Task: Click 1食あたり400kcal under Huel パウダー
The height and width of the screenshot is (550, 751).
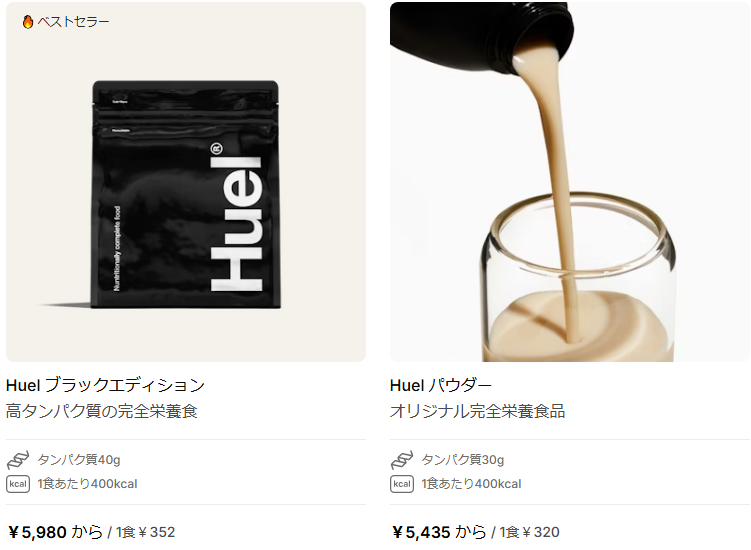Action: (471, 484)
